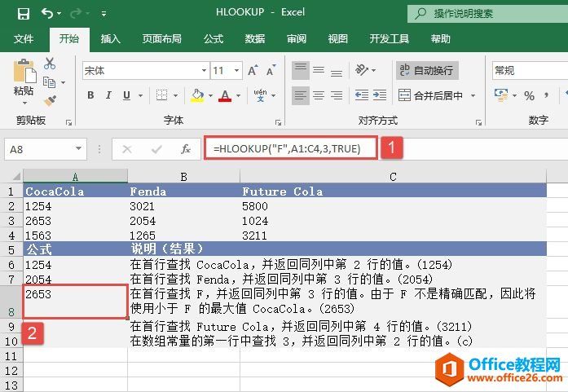
Task: Switch to the 插入 ribbon tab
Action: click(111, 39)
